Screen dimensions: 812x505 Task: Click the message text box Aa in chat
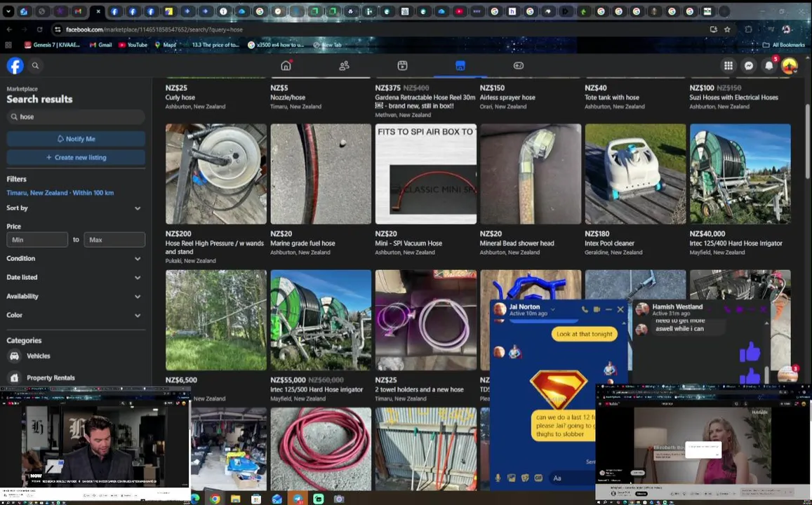click(x=572, y=478)
